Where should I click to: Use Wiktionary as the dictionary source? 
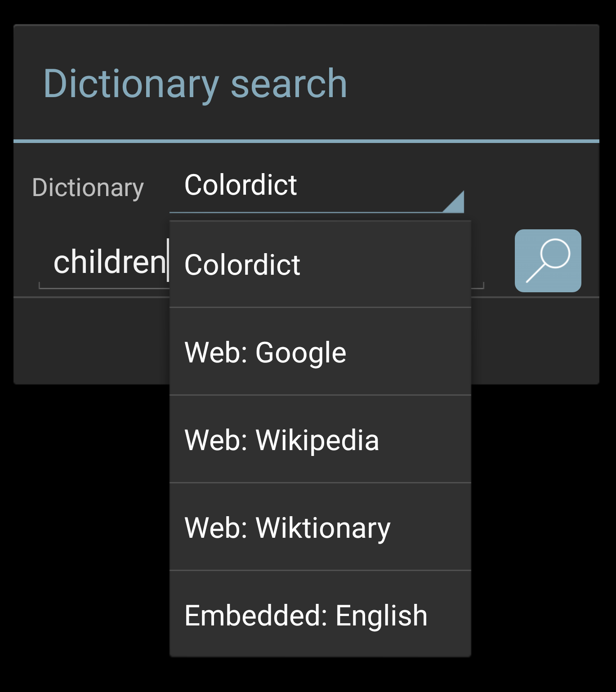[x=320, y=527]
